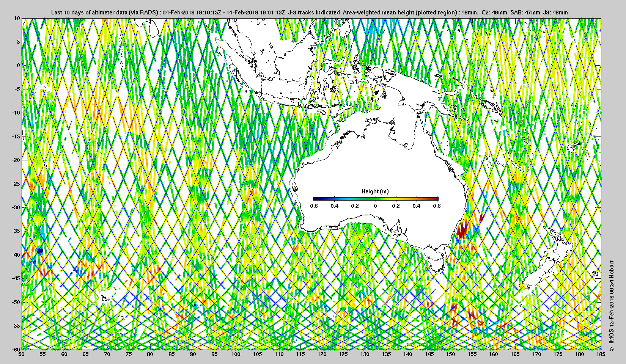The image size is (626, 364).
Task: Click the latitude axis "10" tick label
Action: click(x=17, y=18)
